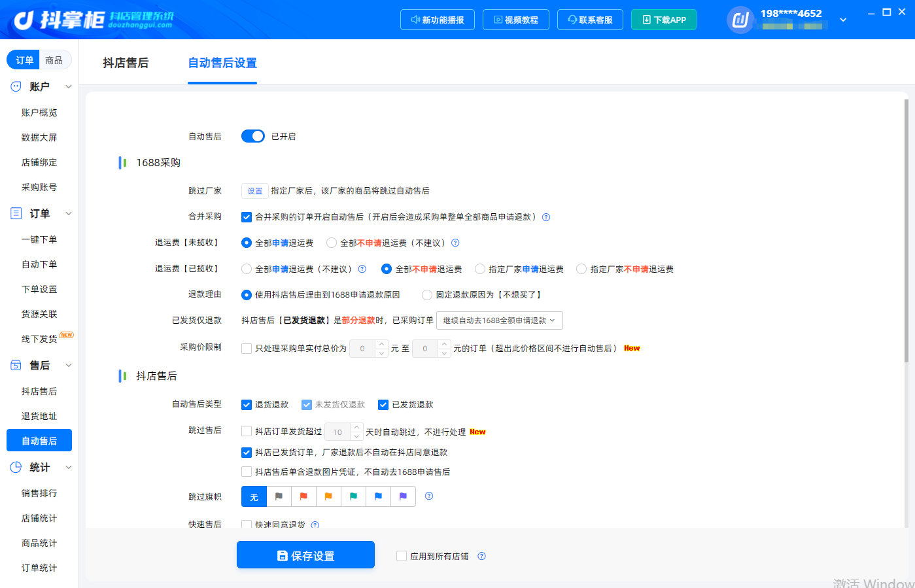Viewport: 915px width, 588px height.
Task: Select the orange flag swatch
Action: pyautogui.click(x=328, y=496)
